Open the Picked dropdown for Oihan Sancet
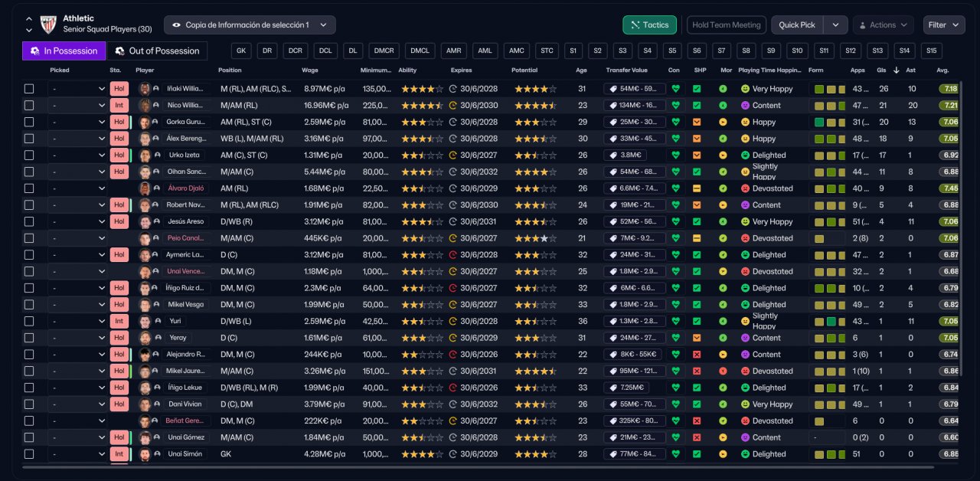980x481 pixels. click(x=77, y=172)
